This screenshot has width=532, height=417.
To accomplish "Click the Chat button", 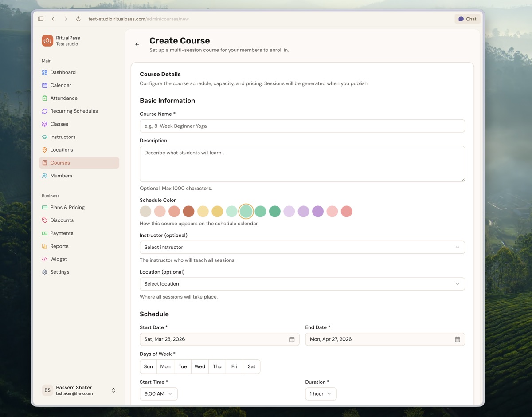I will coord(467,19).
